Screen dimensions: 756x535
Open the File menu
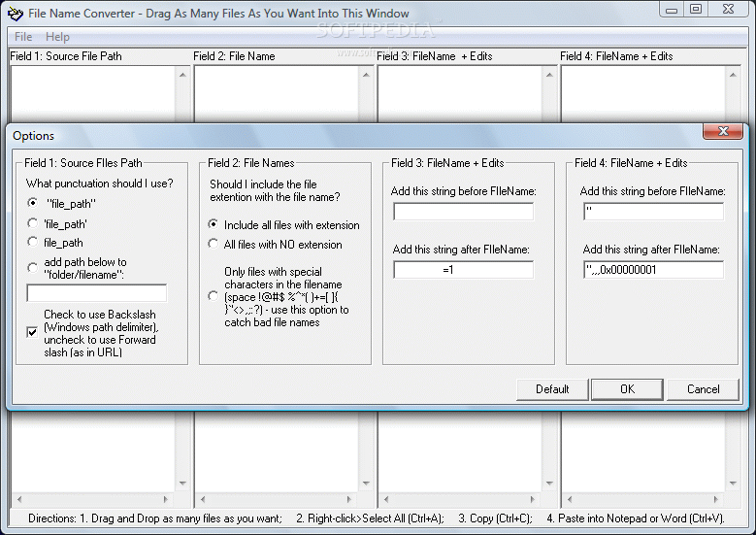pos(23,37)
